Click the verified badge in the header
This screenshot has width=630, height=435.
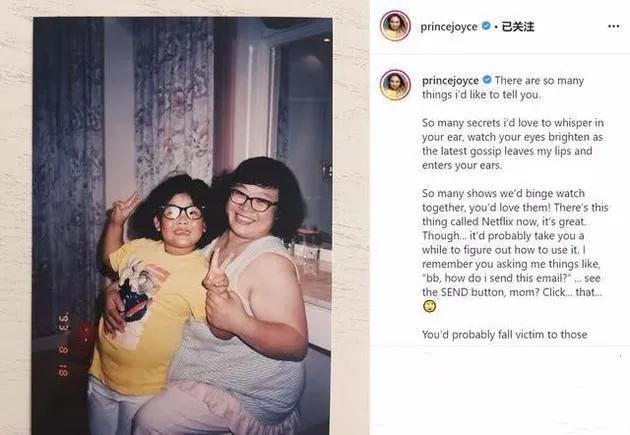[486, 26]
